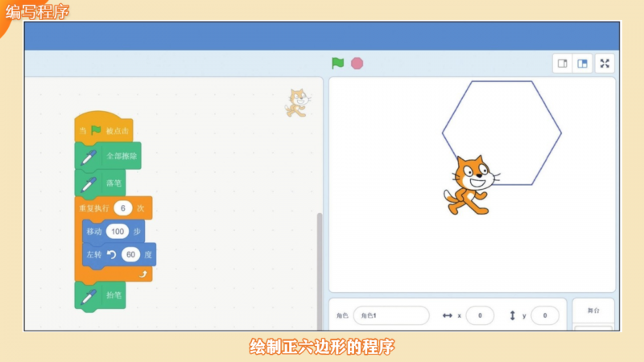
Task: Edit the sprite x position field
Action: tap(480, 315)
